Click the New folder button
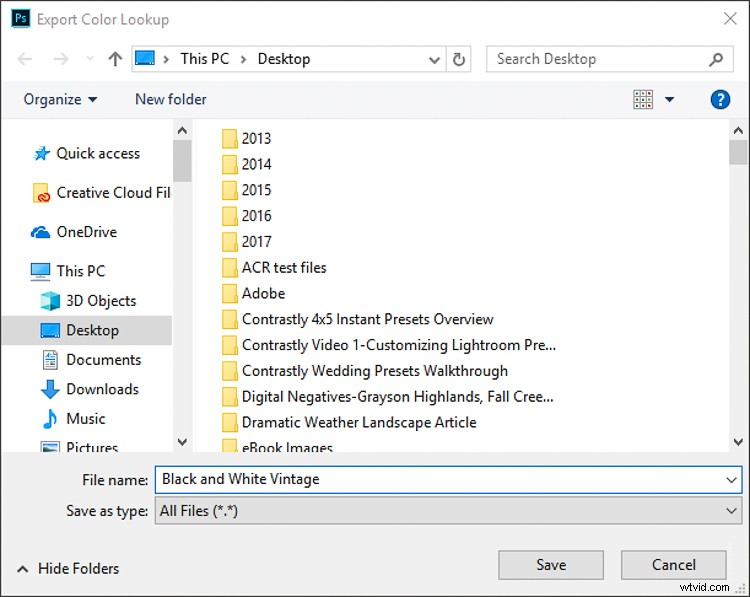 [x=171, y=99]
